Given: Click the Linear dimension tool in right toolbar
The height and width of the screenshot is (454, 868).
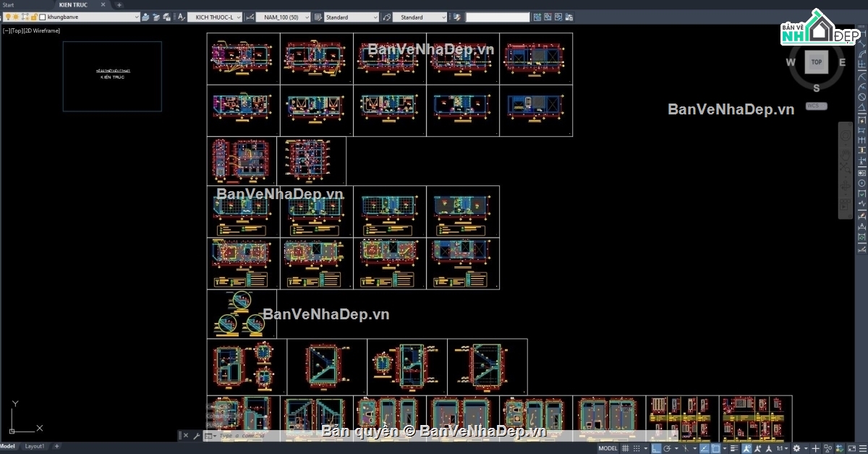Looking at the screenshot, I should point(862,33).
